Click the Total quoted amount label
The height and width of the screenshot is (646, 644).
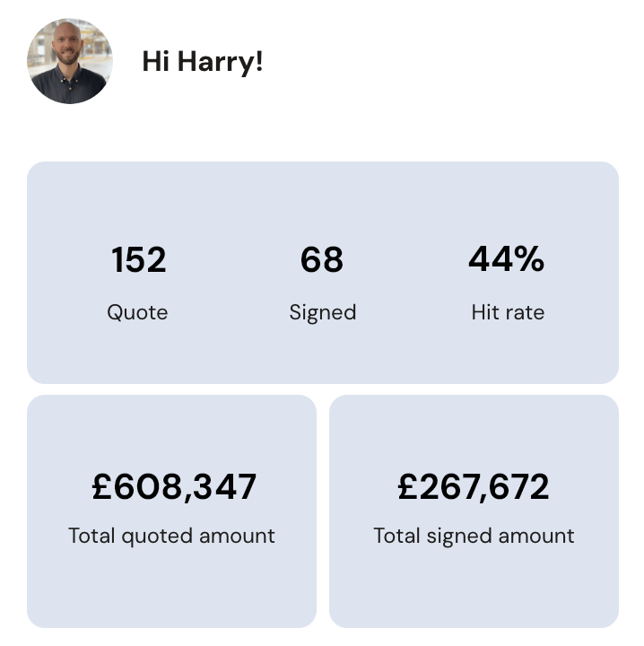pyautogui.click(x=171, y=537)
